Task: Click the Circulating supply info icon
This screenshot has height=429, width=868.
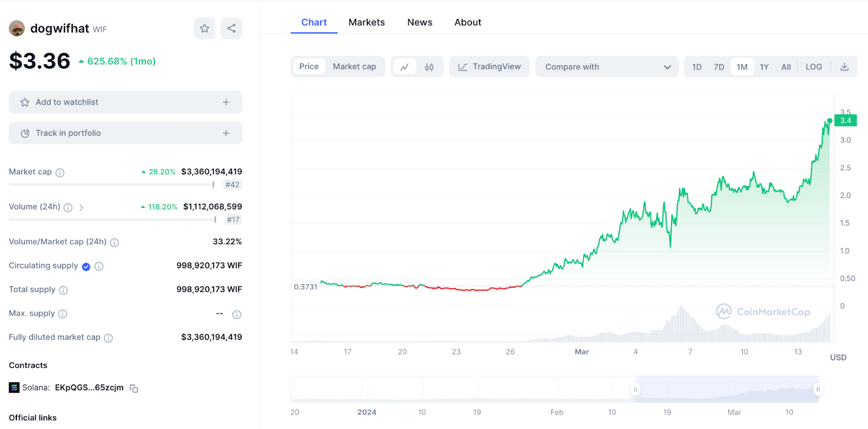Action: (x=99, y=266)
